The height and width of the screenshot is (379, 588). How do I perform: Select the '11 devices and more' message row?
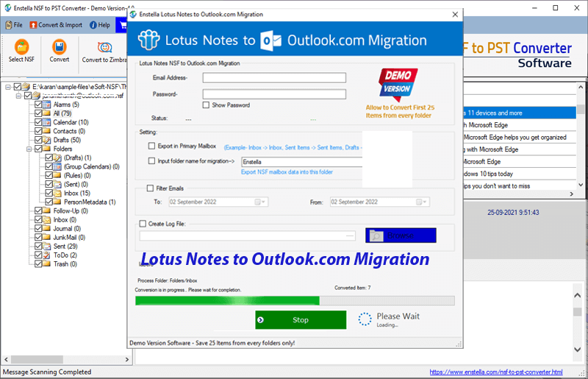520,113
